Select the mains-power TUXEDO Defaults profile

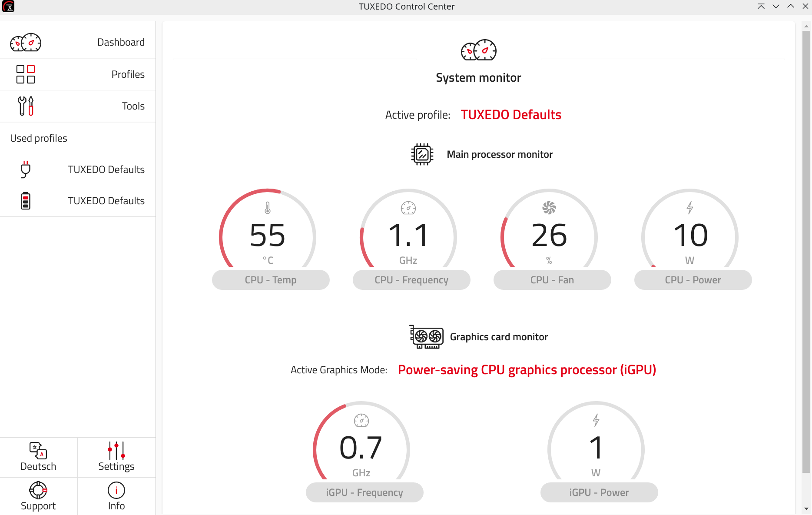coord(78,169)
